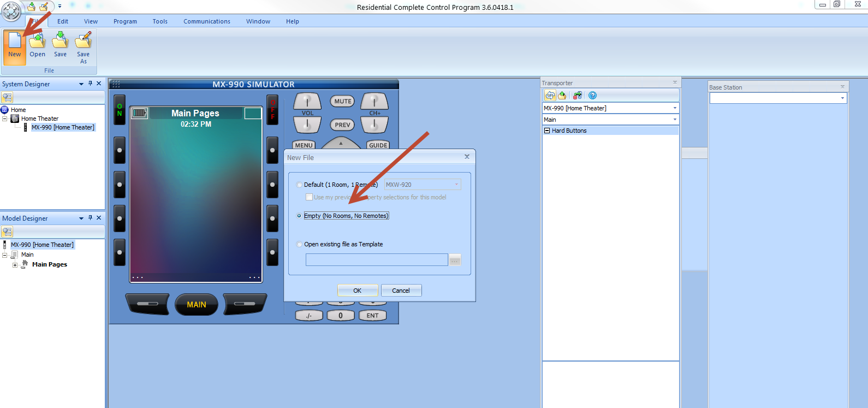The width and height of the screenshot is (868, 408).
Task: Open Transporter help icon
Action: click(x=593, y=96)
